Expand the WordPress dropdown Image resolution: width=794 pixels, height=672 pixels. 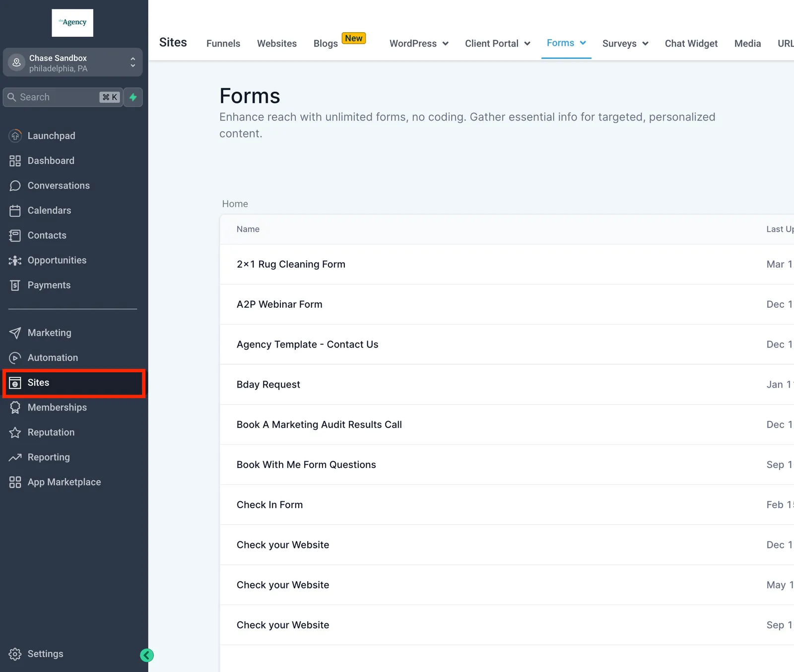click(x=419, y=44)
